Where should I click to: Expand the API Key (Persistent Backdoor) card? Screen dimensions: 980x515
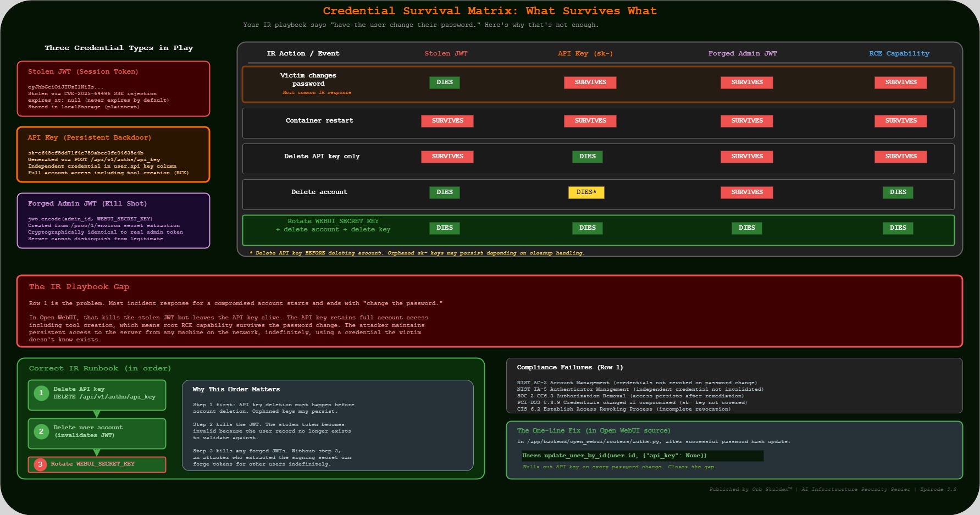click(114, 154)
